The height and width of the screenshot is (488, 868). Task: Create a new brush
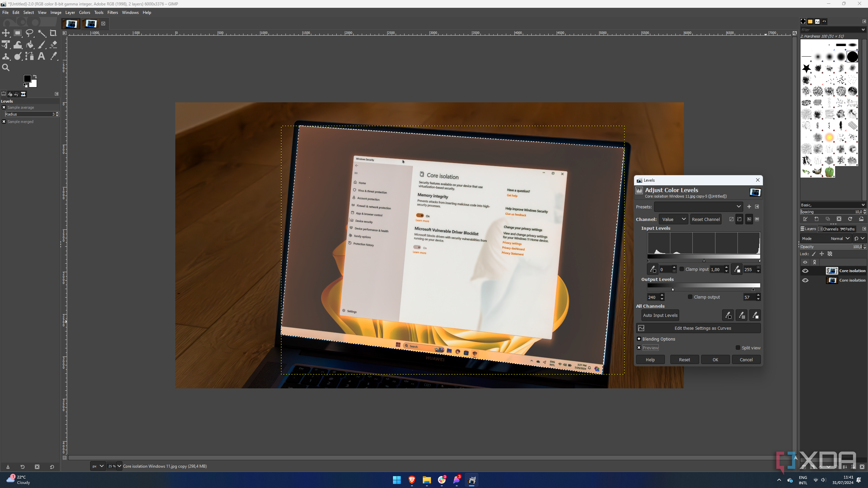pyautogui.click(x=816, y=219)
